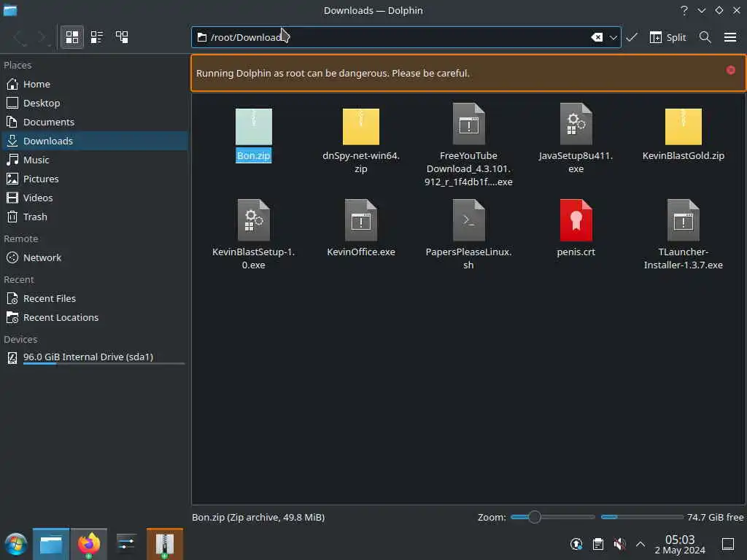
Task: Click the updates tray icon
Action: click(576, 544)
